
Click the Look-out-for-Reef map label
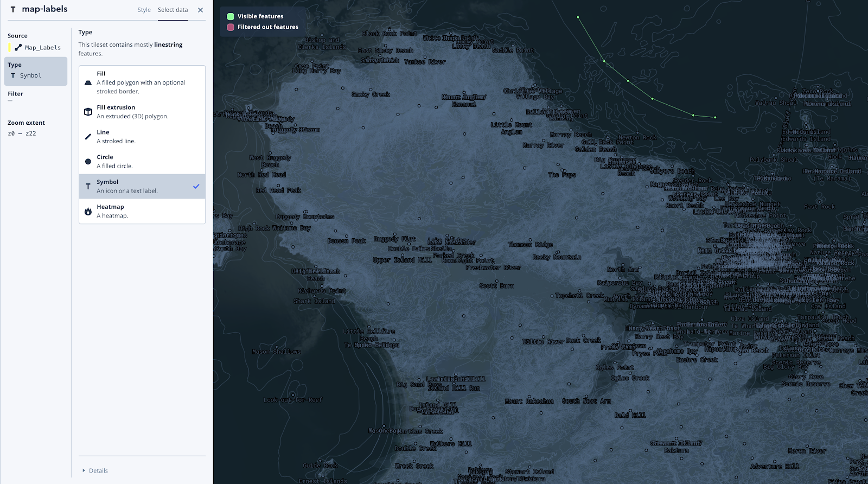(293, 400)
